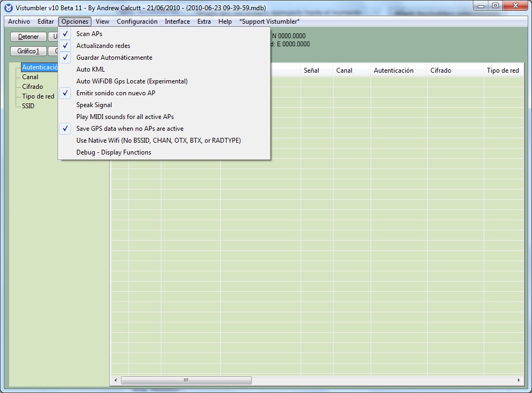Open the Editar menu
532x393 pixels.
tap(46, 22)
